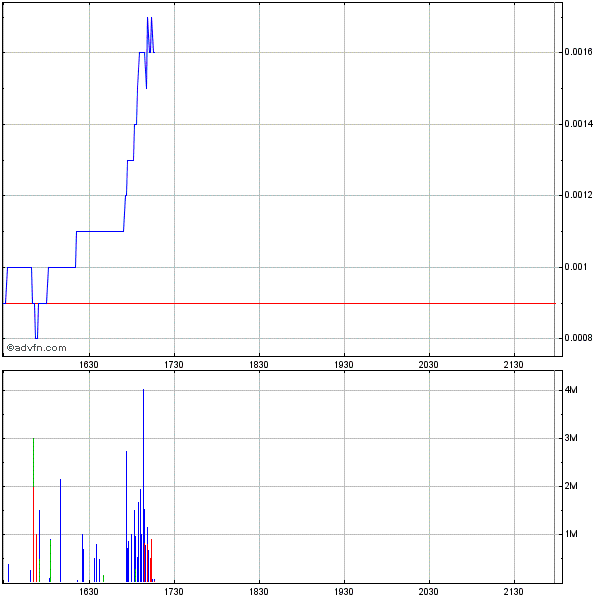Image resolution: width=600 pixels, height=600 pixels.
Task: Click the 1730 time label under the price chart
Action: [x=174, y=365]
